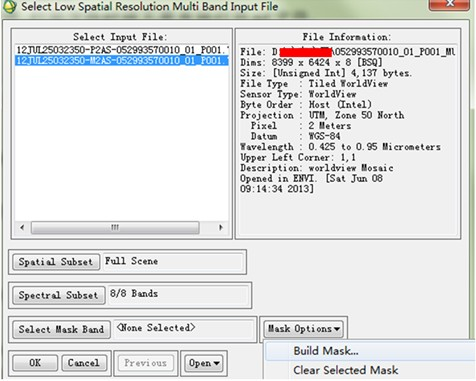The width and height of the screenshot is (476, 381).
Task: Expand the Open dropdown button
Action: [204, 363]
